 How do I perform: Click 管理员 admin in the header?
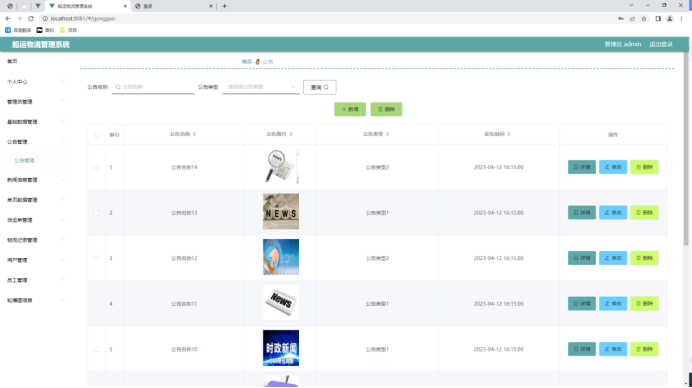622,44
